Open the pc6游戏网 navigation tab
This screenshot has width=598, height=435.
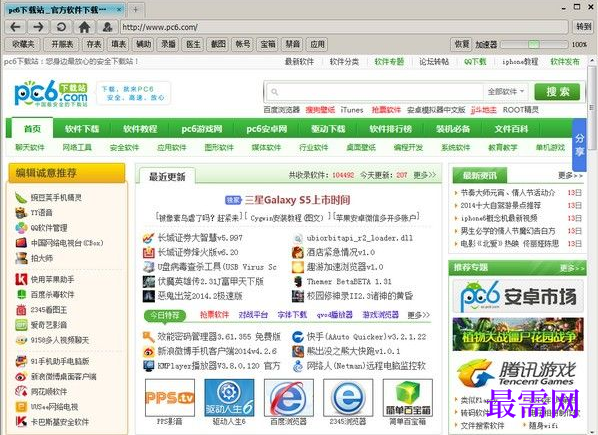[x=202, y=129]
